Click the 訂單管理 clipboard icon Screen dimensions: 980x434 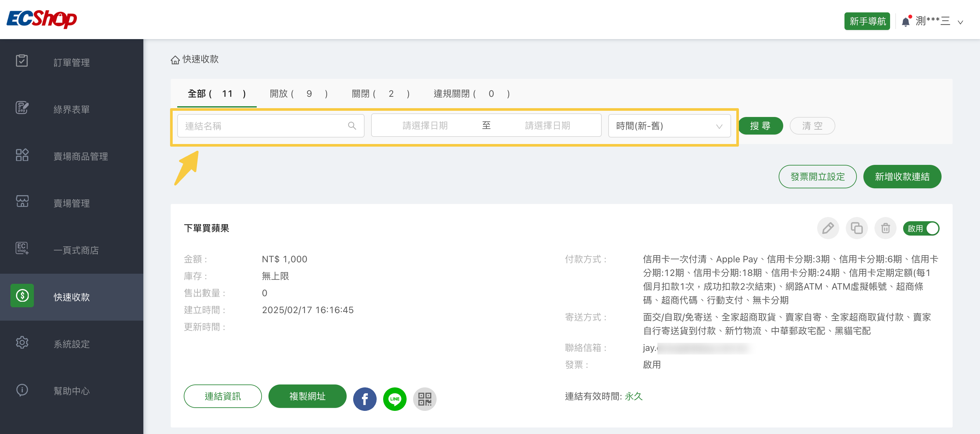(x=22, y=61)
